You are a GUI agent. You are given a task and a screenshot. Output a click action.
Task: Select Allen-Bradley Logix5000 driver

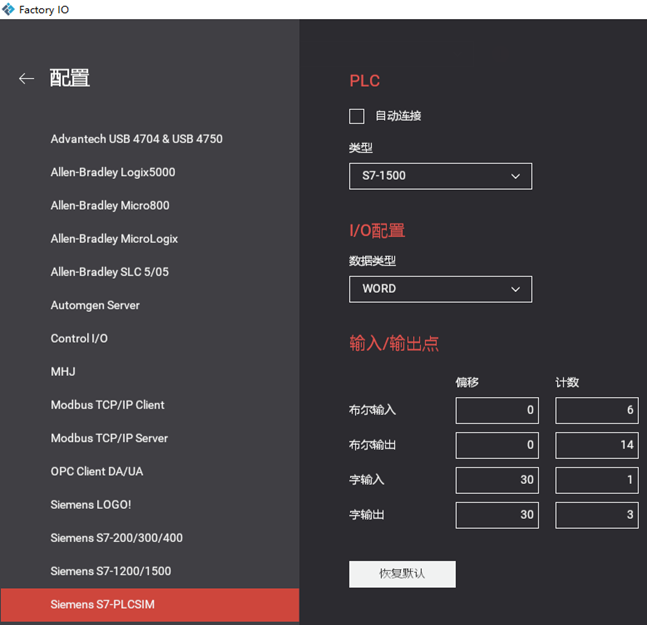(113, 172)
